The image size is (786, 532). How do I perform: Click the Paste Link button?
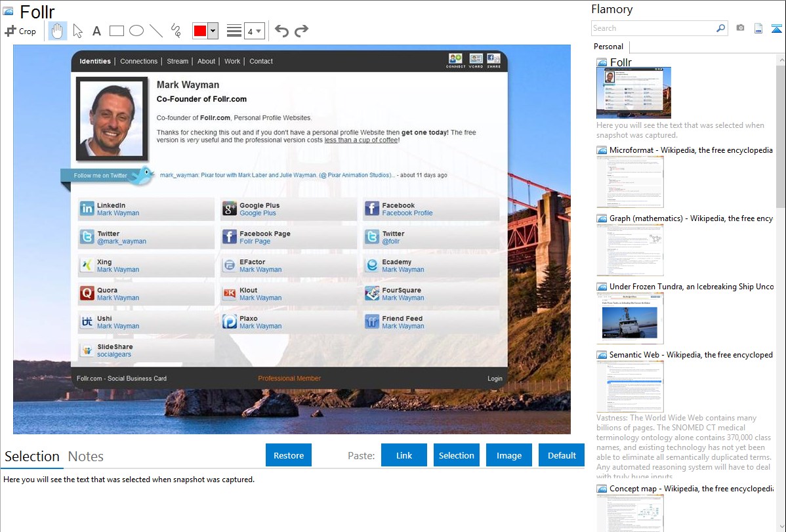point(404,455)
